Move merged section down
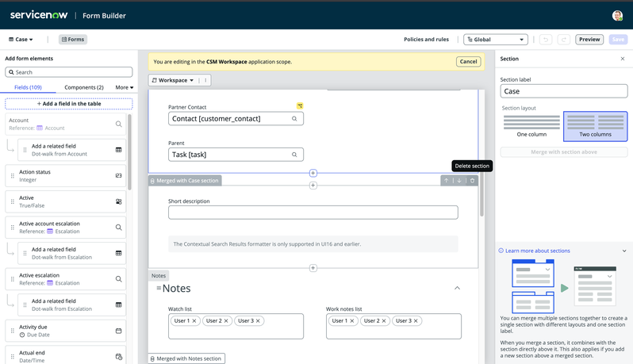The height and width of the screenshot is (364, 633). pos(459,180)
